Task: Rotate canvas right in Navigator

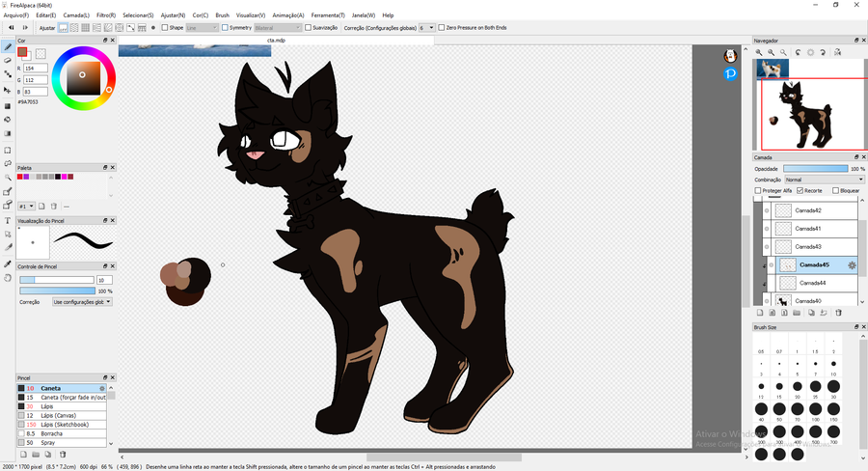Action: coord(824,52)
